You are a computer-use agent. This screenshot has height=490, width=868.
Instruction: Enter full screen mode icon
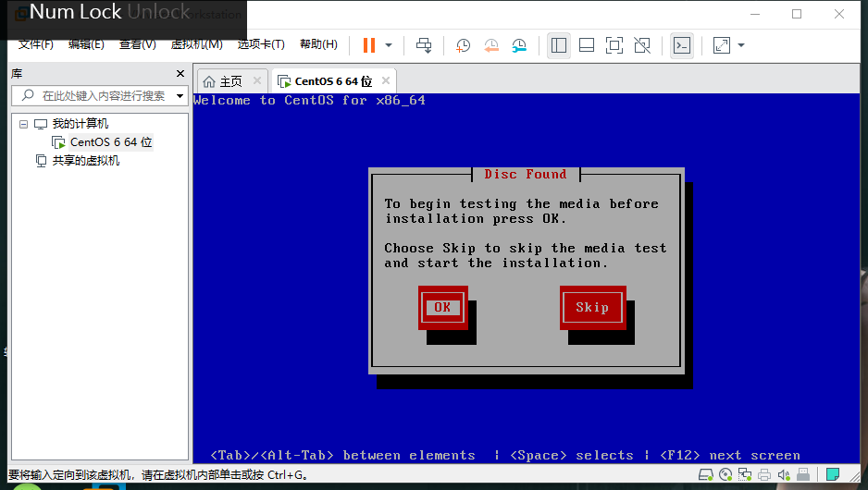(x=614, y=45)
